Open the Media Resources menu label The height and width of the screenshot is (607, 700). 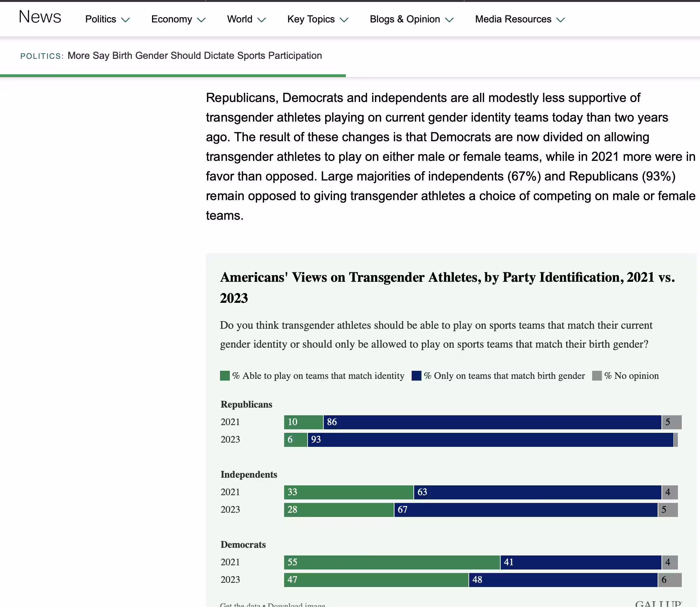tap(513, 19)
